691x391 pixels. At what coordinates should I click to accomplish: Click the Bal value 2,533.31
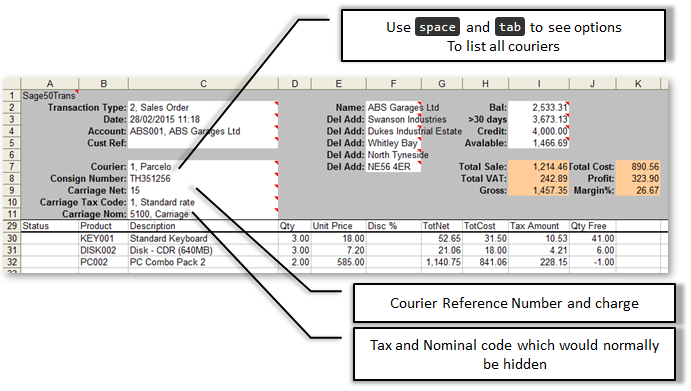(x=539, y=108)
